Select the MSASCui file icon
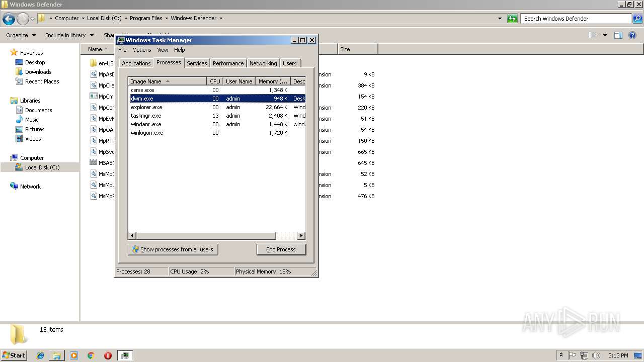Image resolution: width=644 pixels, height=362 pixels. [x=93, y=163]
